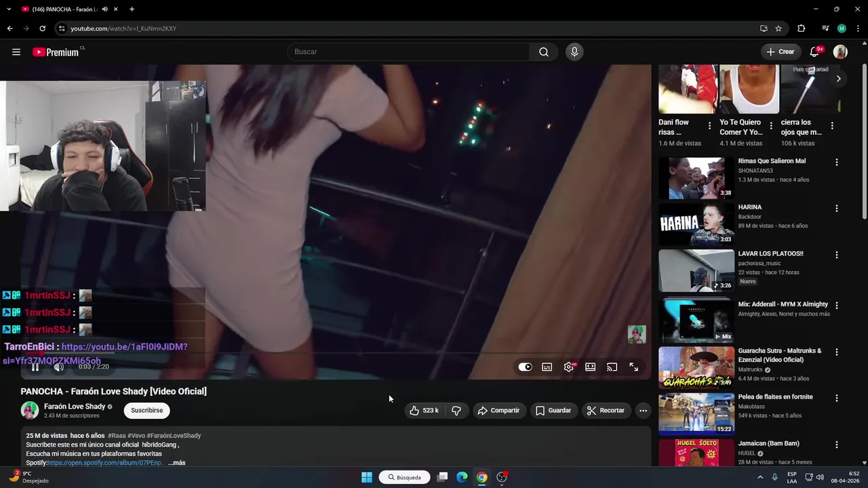Click the channel watermark on video
The image size is (868, 488).
[x=637, y=334]
